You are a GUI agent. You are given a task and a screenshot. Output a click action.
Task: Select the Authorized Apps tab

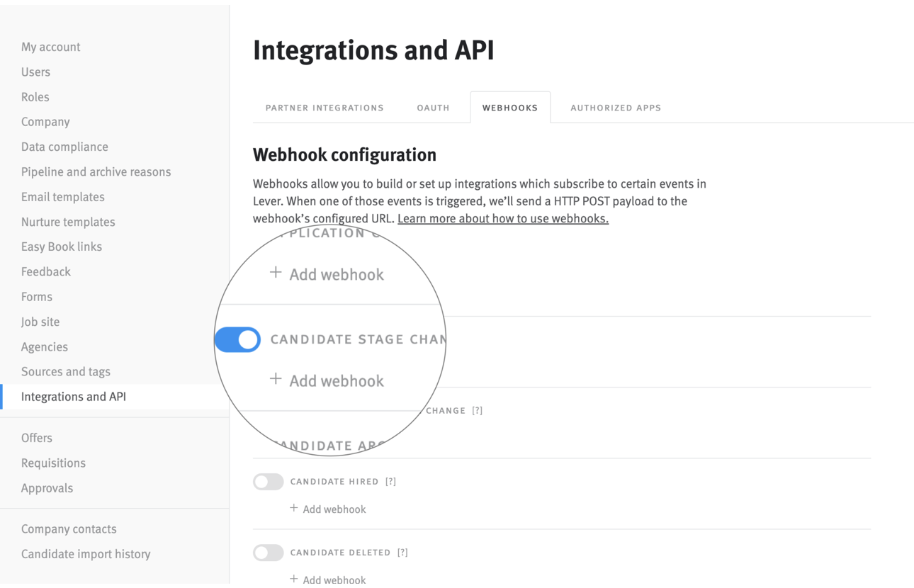[x=615, y=108]
